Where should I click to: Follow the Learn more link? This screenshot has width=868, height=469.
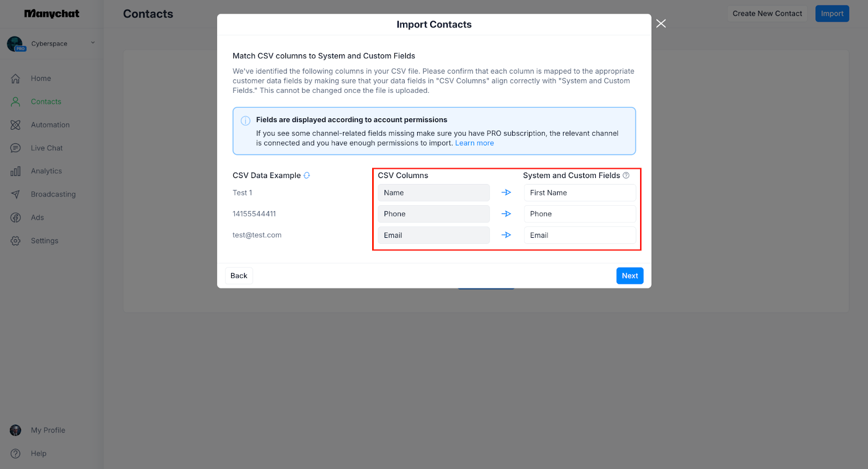474,143
